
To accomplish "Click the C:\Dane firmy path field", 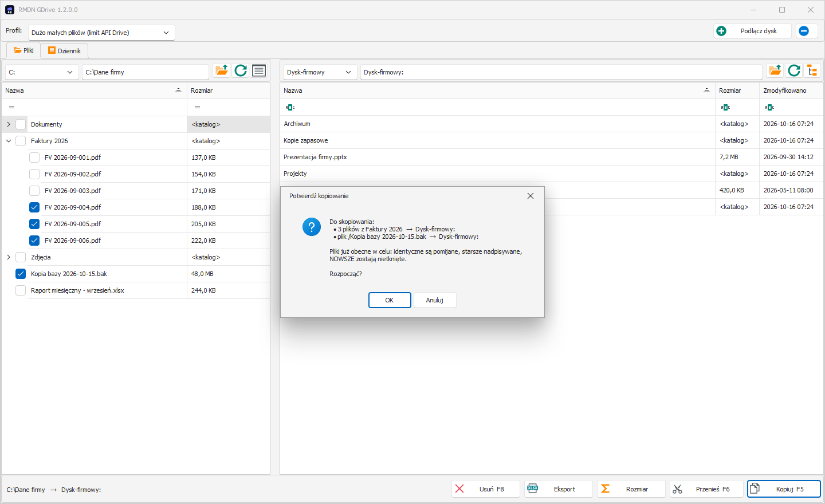I will tap(146, 72).
